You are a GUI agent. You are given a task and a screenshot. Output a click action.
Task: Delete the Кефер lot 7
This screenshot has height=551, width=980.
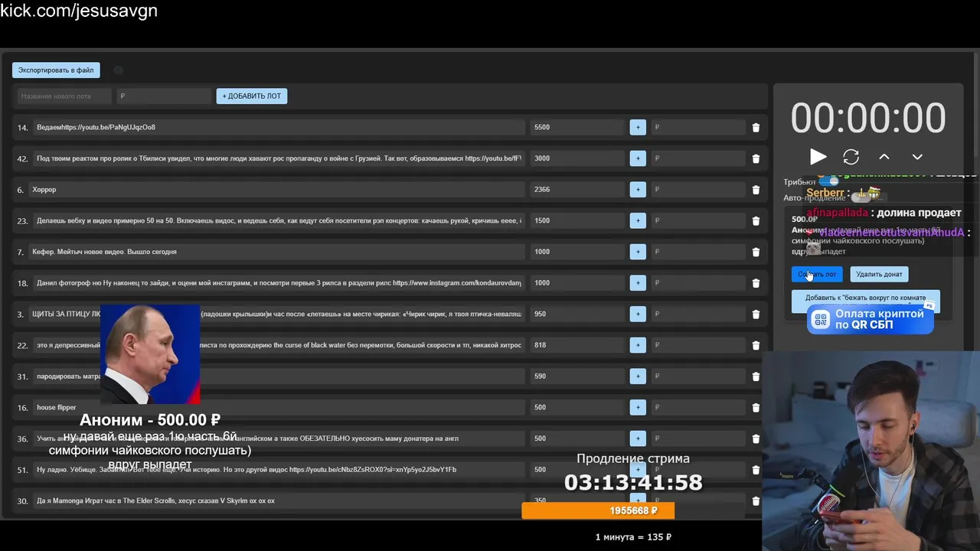[756, 252]
